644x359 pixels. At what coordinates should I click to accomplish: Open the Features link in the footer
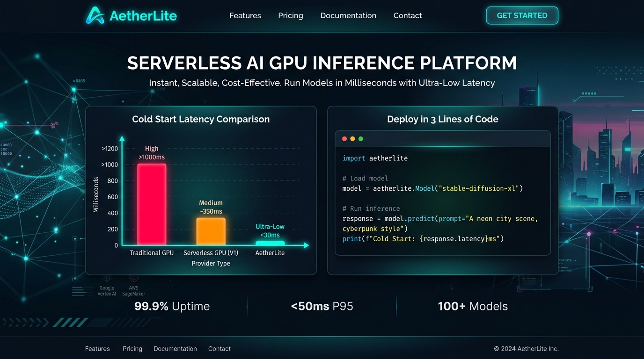click(x=97, y=349)
